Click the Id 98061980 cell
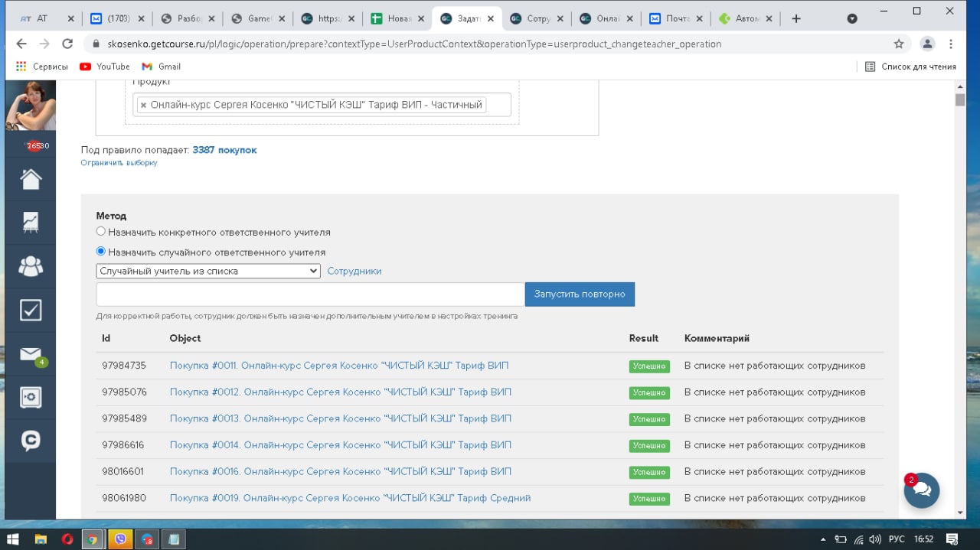The image size is (980, 550). (x=123, y=498)
